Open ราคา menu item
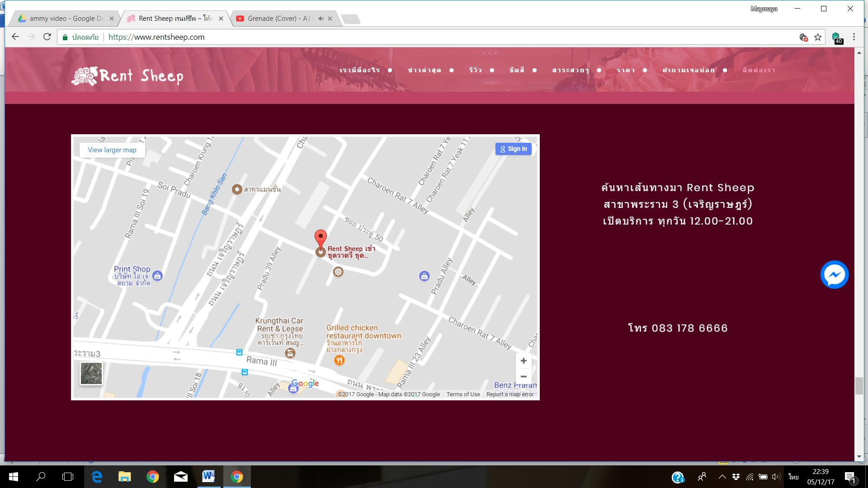This screenshot has width=868, height=488. pos(626,70)
